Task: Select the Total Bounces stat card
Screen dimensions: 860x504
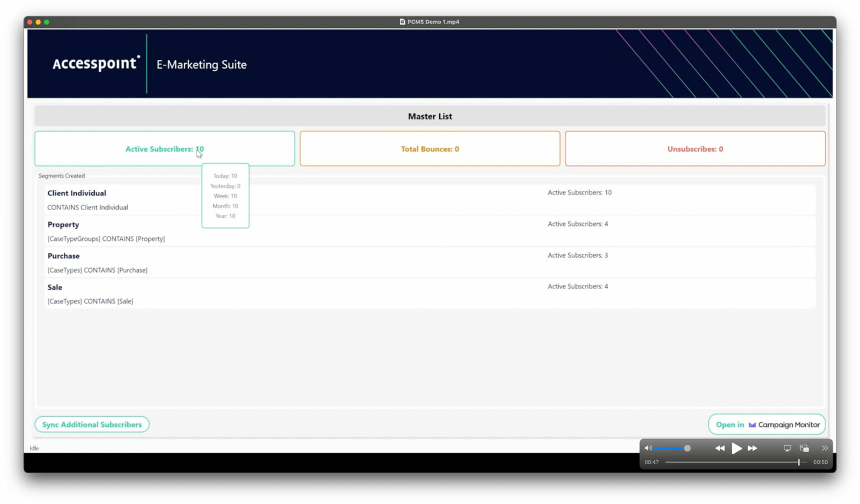Action: [429, 149]
